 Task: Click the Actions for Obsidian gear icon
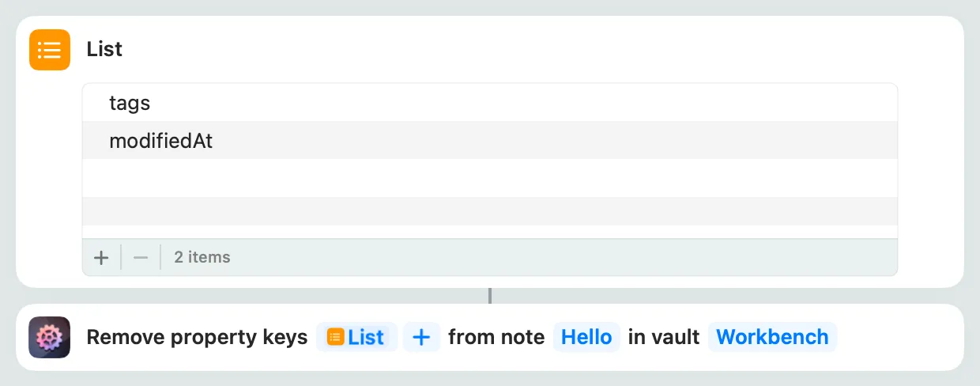[x=50, y=337]
